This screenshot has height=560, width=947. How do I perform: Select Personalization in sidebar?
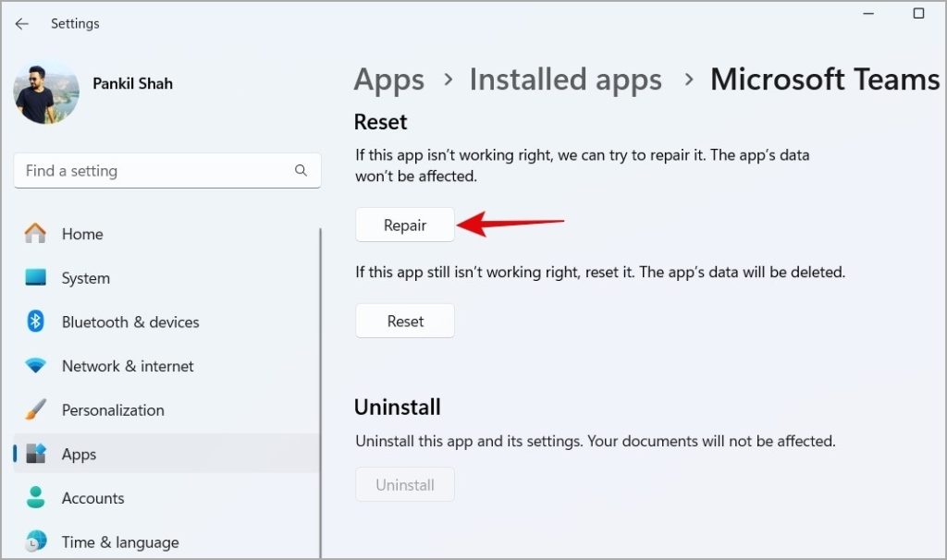pyautogui.click(x=166, y=409)
